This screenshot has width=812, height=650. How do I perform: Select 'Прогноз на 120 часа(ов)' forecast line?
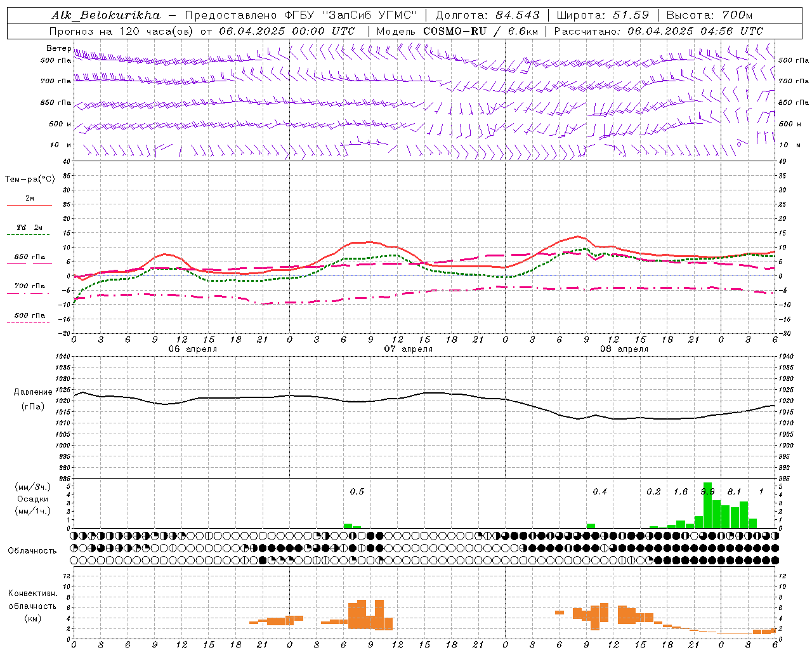[x=122, y=31]
